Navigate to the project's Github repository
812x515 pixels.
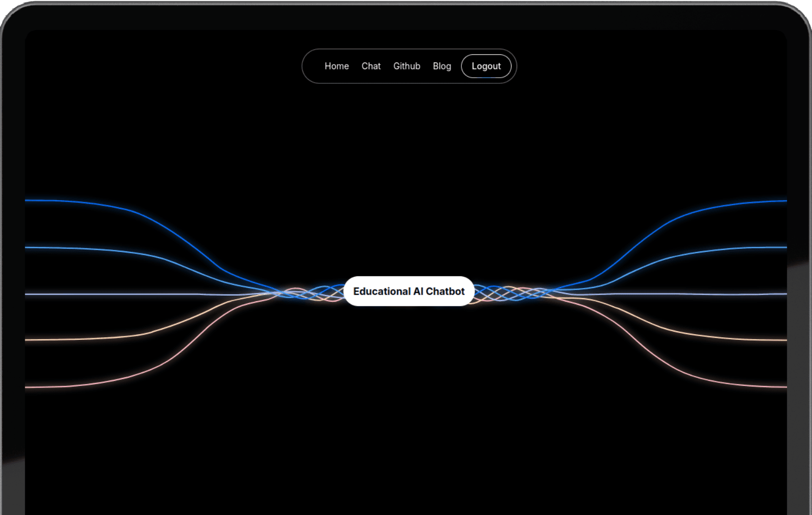point(406,66)
